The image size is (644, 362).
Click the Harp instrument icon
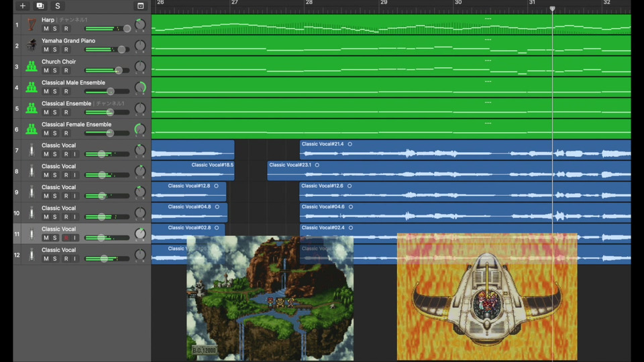pos(32,25)
